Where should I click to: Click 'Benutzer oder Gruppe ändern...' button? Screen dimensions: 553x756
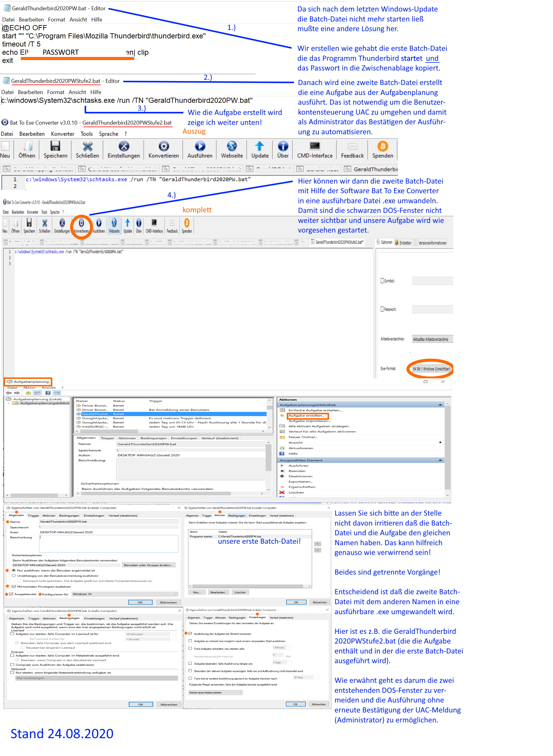[149, 565]
